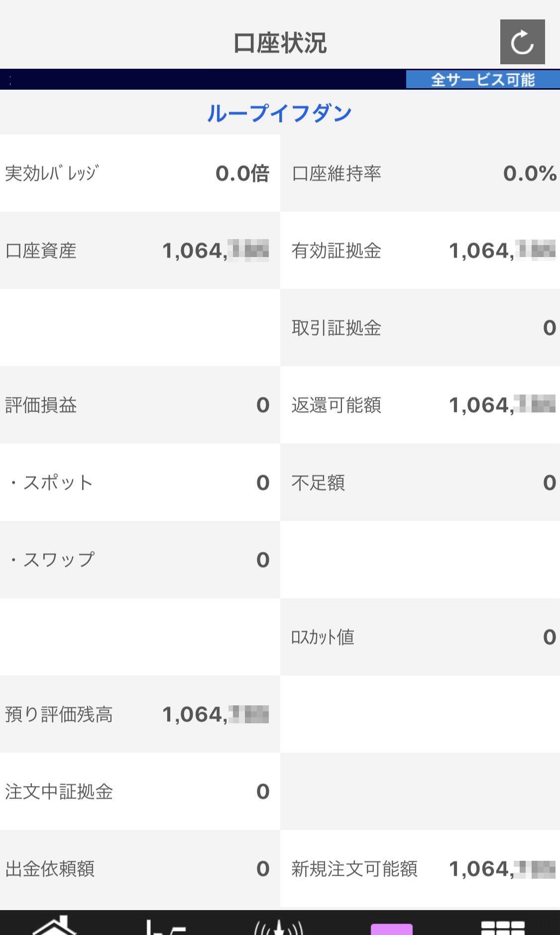Open the home tab icon
The image size is (560, 935).
[x=55, y=925]
